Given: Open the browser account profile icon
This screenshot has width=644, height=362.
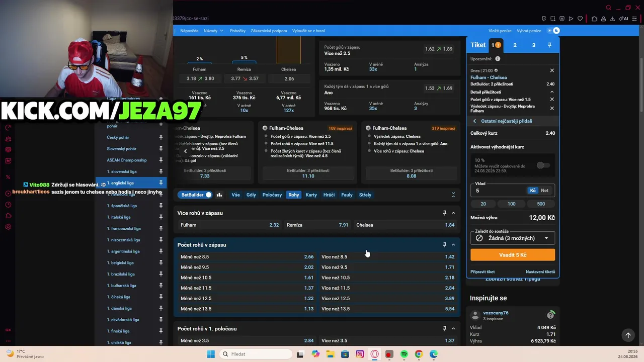Looking at the screenshot, I should [x=603, y=19].
